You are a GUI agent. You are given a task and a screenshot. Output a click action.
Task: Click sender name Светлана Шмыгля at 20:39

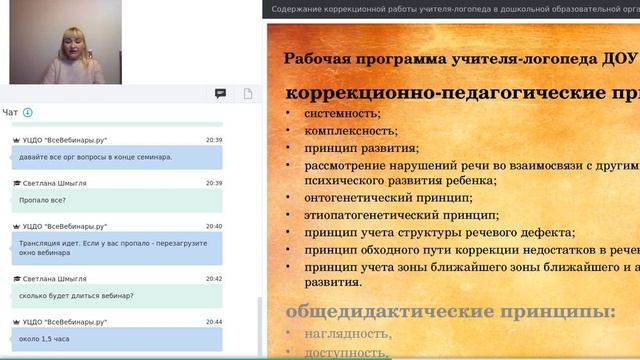coord(54,183)
